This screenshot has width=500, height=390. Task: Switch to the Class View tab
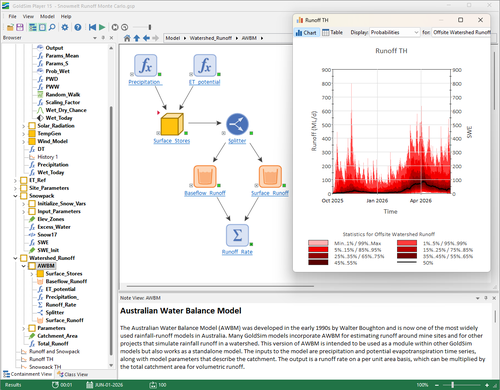coord(72,374)
